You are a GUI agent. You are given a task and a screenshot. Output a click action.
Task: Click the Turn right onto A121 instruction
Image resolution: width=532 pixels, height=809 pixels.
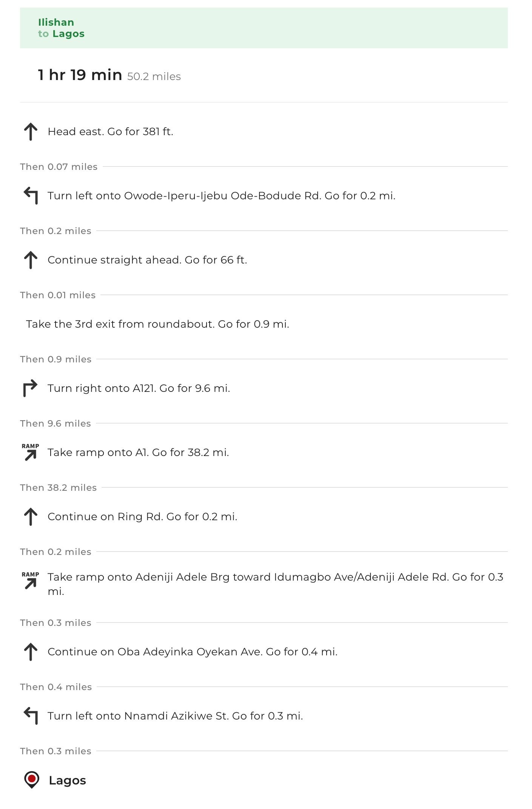click(139, 388)
